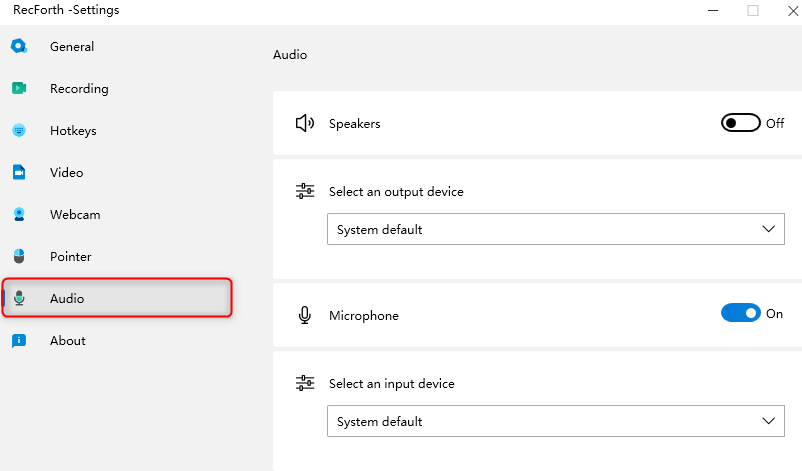
Task: Open the About tab label
Action: point(68,341)
